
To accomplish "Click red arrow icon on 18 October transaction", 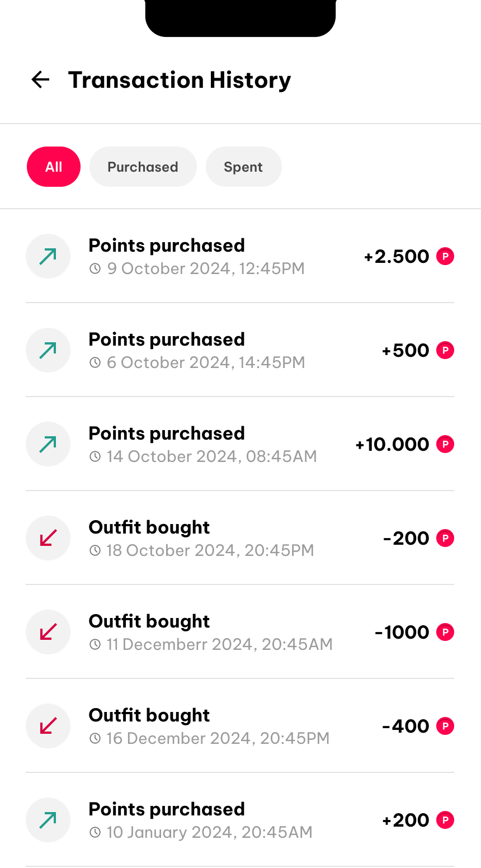I will coord(48,538).
